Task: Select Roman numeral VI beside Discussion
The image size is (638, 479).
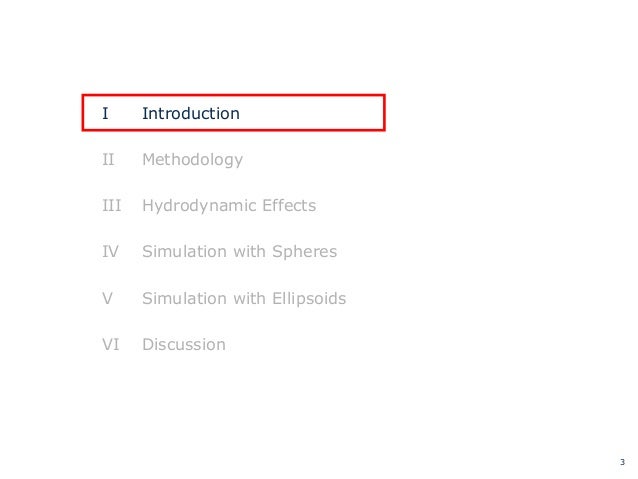Action: 110,345
